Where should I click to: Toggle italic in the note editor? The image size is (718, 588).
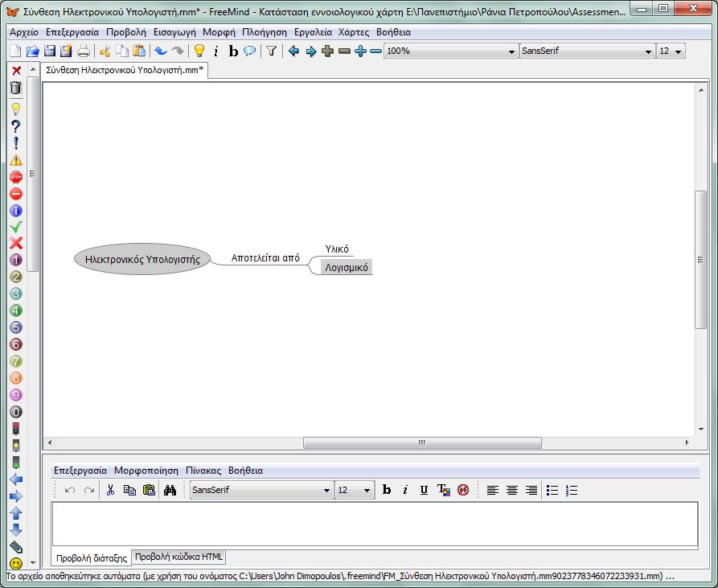coord(405,490)
